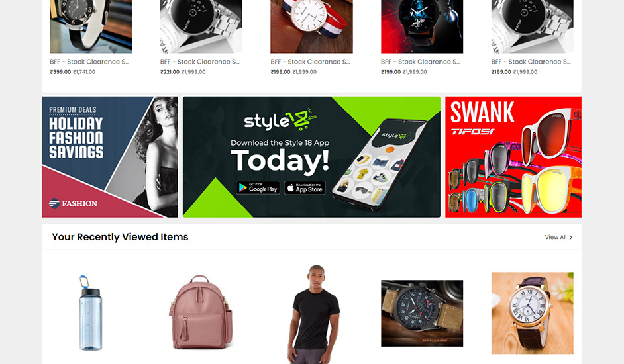Open the ₹221.00 watch product title
This screenshot has width=624, height=364.
tap(200, 62)
